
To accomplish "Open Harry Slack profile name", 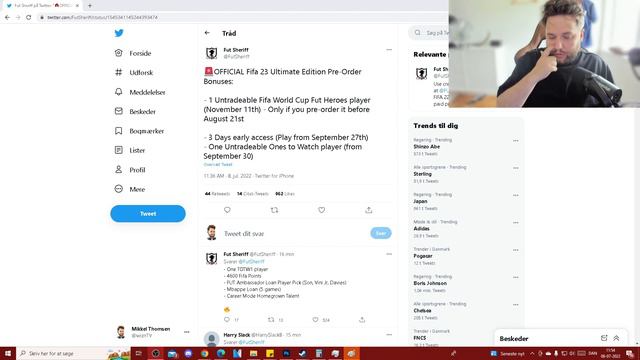I will click(237, 335).
